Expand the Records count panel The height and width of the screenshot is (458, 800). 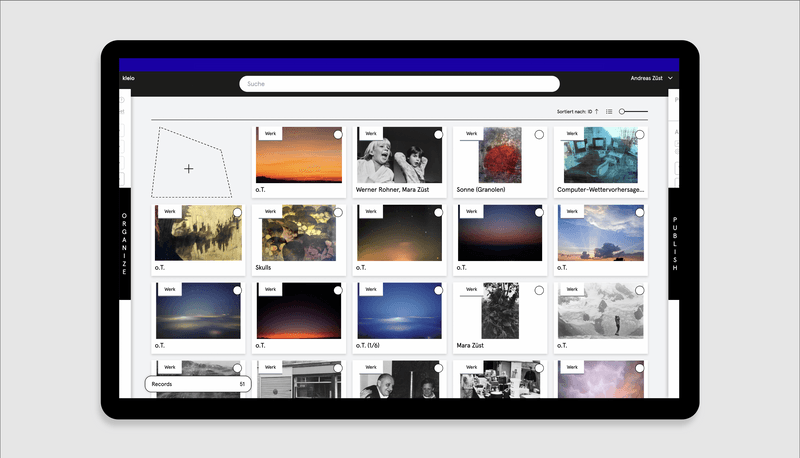[198, 384]
